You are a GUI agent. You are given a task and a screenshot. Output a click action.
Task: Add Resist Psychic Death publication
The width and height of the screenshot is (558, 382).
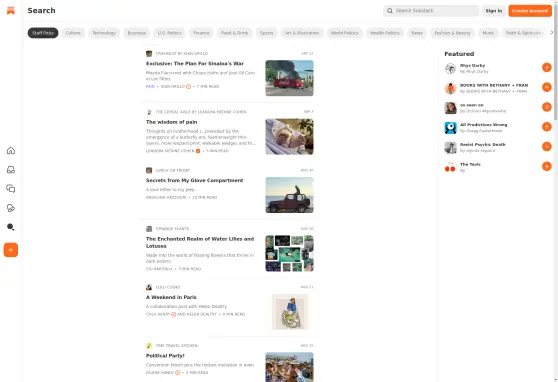pyautogui.click(x=547, y=146)
